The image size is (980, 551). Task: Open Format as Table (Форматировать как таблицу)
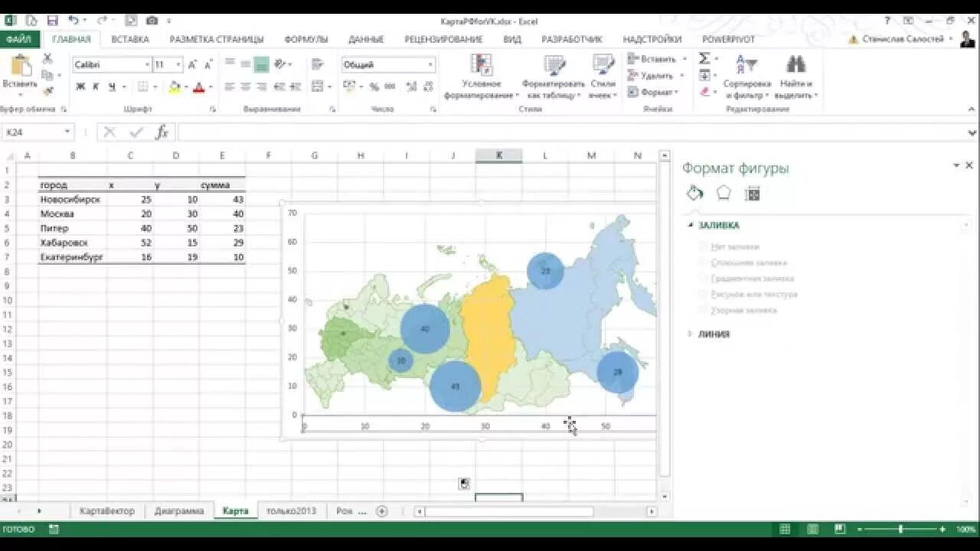[554, 77]
